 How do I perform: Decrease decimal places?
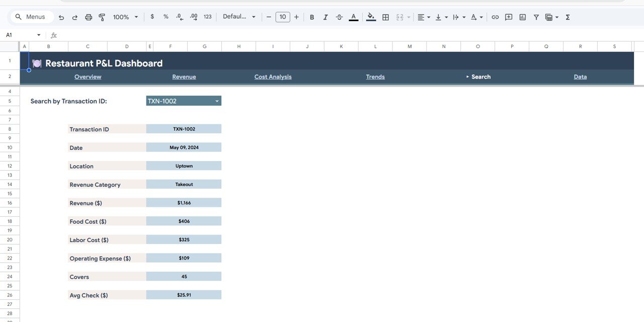tap(179, 17)
